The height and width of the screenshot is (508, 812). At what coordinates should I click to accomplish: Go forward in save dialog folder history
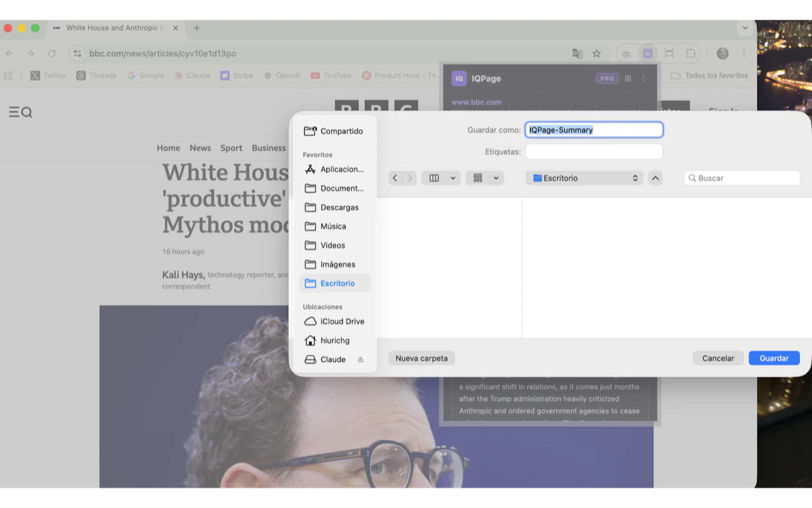click(409, 178)
